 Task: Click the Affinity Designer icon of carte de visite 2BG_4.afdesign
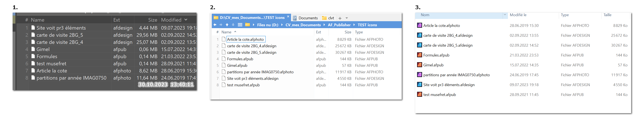point(420,35)
